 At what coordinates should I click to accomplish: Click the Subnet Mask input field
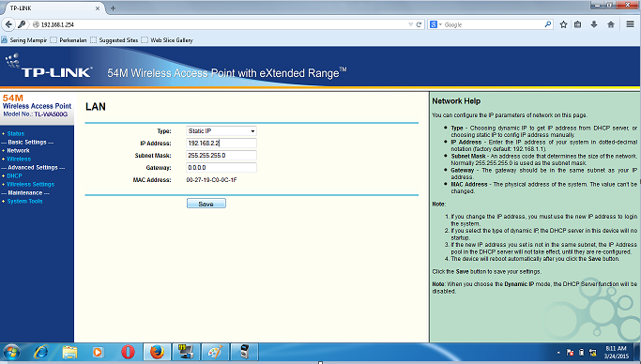click(x=221, y=155)
